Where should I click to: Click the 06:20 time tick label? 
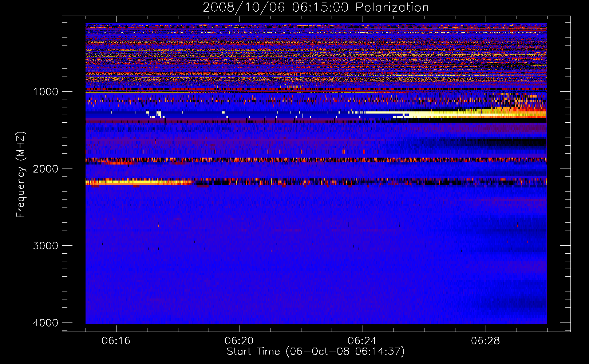[239, 341]
